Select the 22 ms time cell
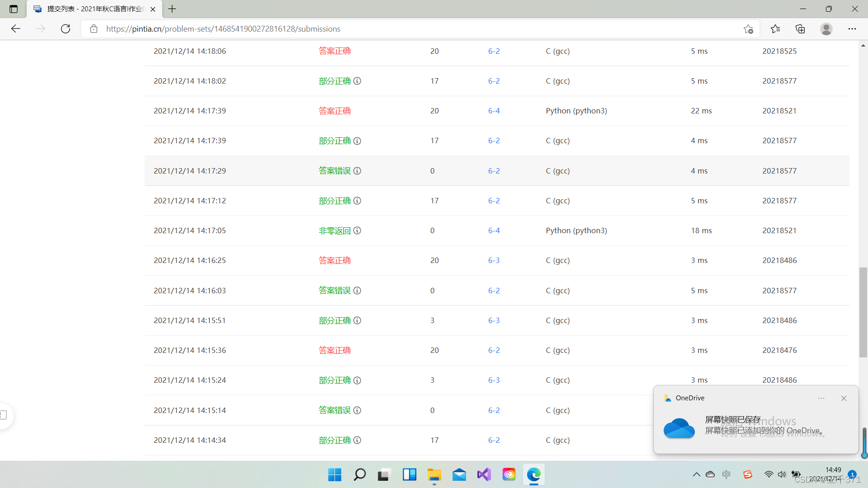 [701, 111]
